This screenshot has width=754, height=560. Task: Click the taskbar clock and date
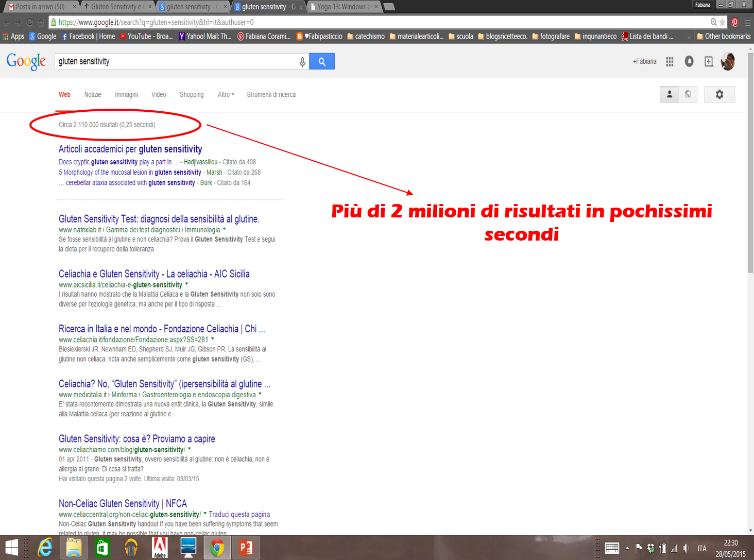point(730,548)
